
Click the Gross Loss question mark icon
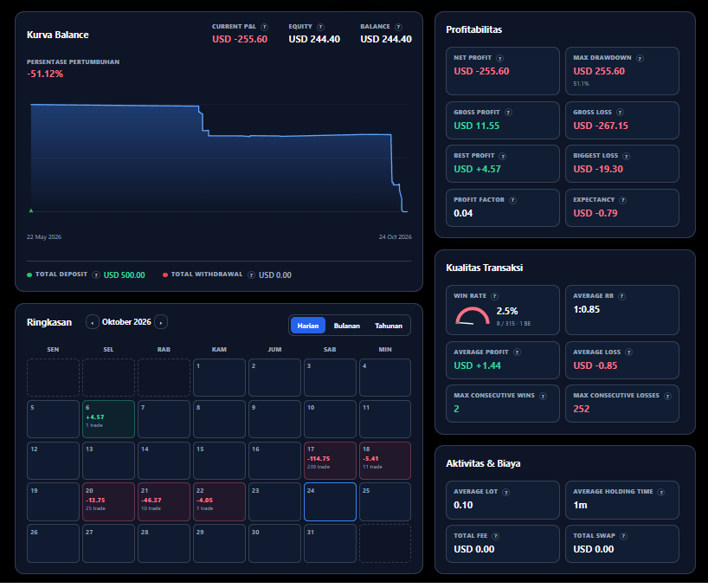[x=620, y=113]
